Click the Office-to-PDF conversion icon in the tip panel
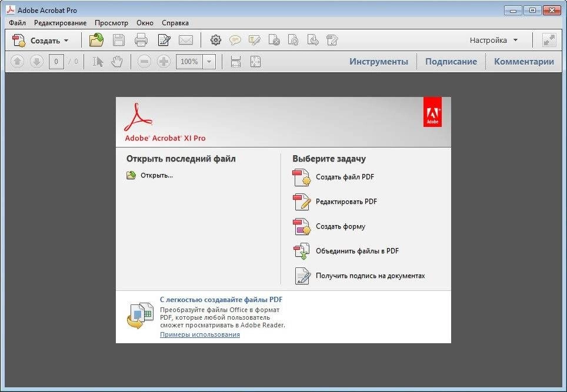This screenshot has height=392, width=567. [x=141, y=316]
